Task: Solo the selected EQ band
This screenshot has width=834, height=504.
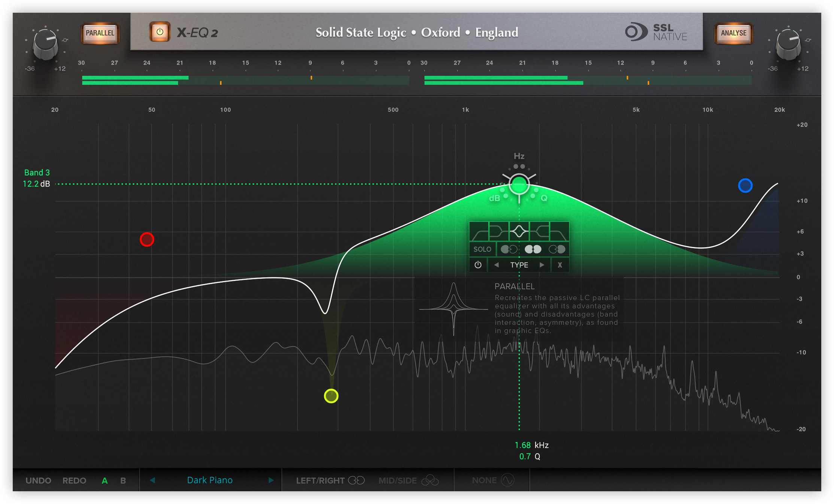Action: [x=482, y=249]
